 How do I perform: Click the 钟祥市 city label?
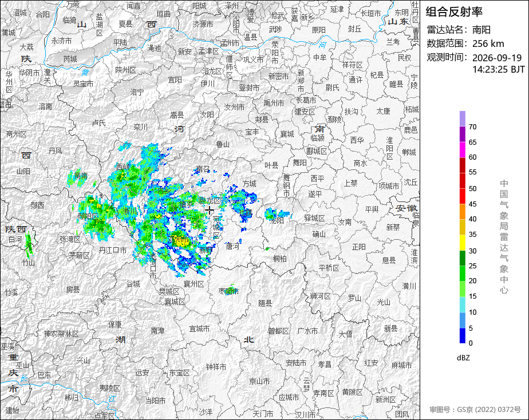(x=216, y=367)
